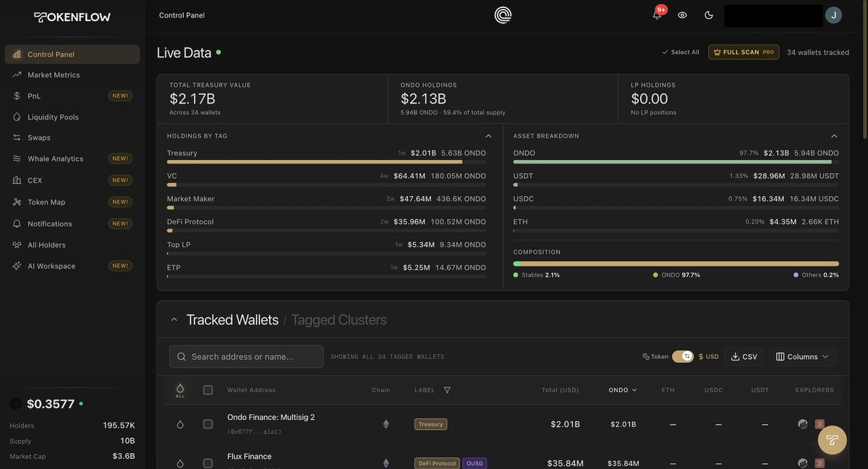
Task: Open the LABEL filter funnel
Action: point(447,390)
